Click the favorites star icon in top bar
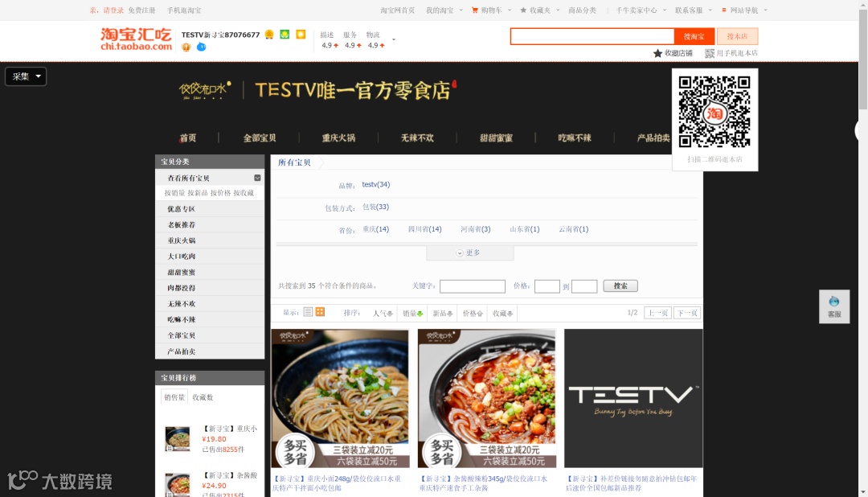This screenshot has height=497, width=868. point(523,10)
